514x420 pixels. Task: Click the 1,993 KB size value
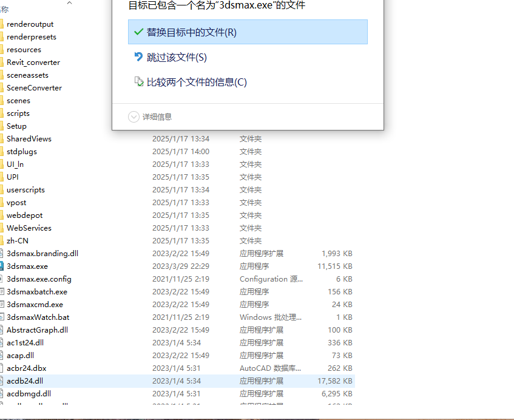(337, 254)
